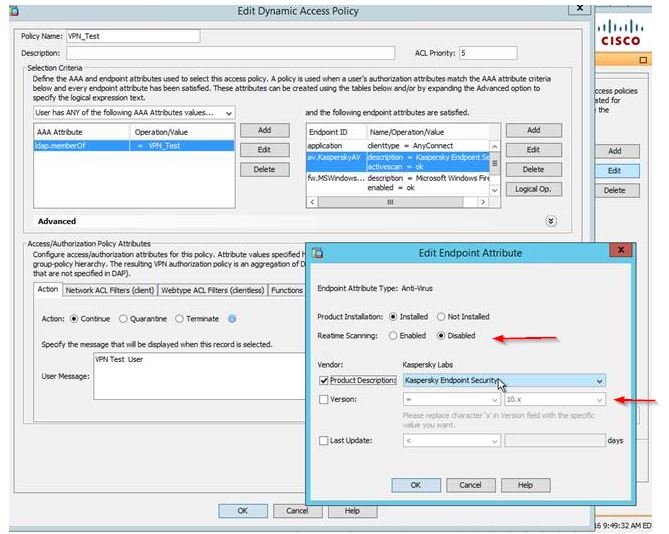Click the Last Update days input field
This screenshot has height=534, width=669.
[x=555, y=441]
